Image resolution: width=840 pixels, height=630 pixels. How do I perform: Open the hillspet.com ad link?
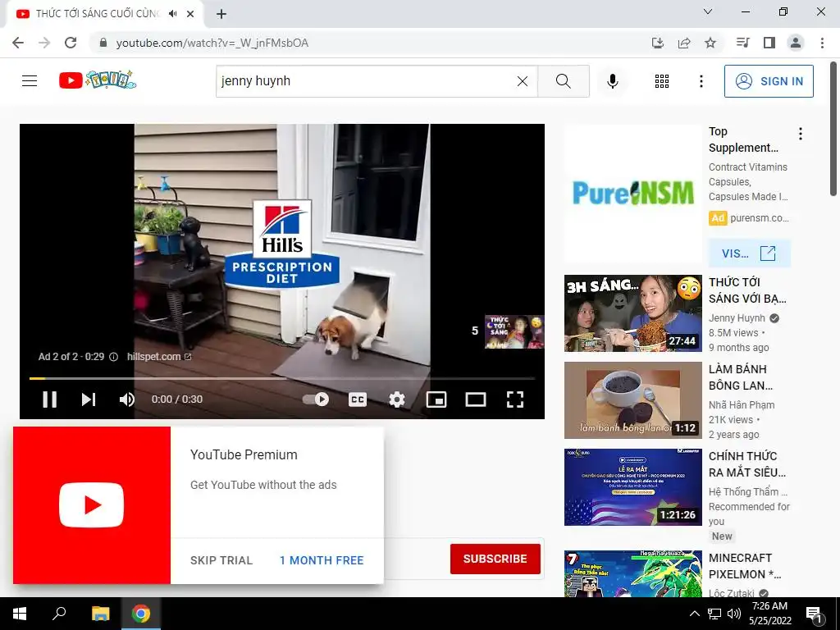tap(158, 357)
